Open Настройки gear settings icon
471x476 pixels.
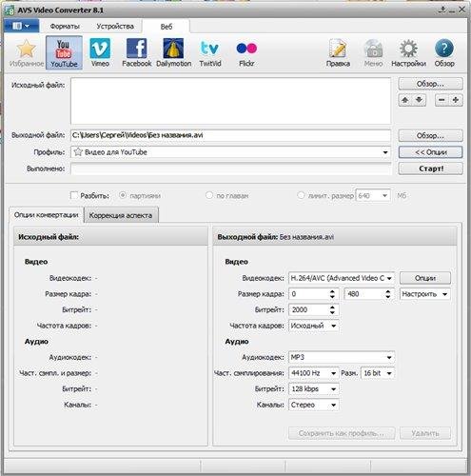coord(408,52)
